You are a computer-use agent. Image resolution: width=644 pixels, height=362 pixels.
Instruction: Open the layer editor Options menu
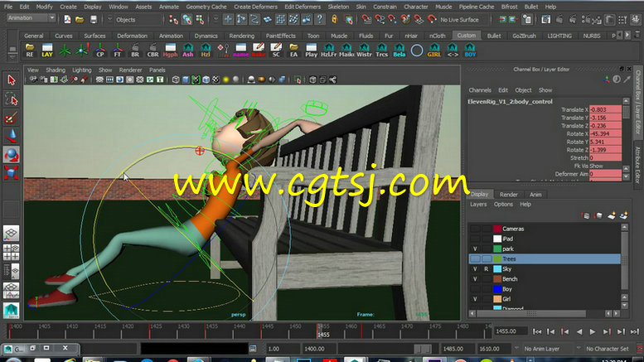coord(503,205)
